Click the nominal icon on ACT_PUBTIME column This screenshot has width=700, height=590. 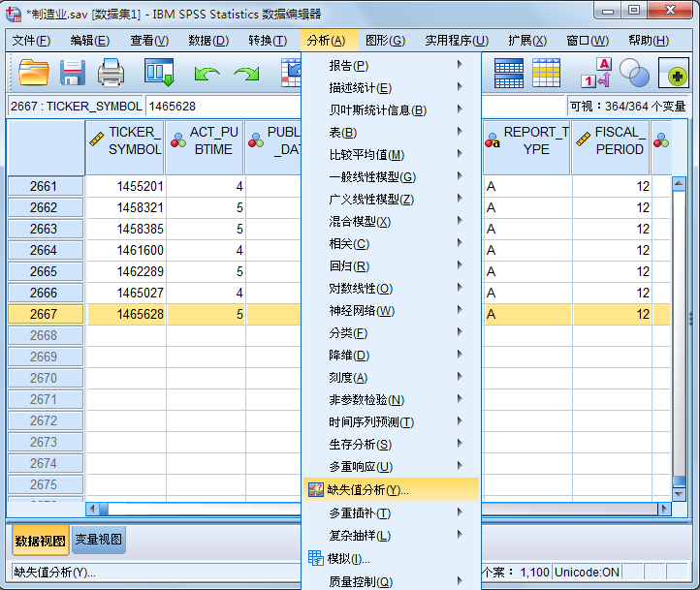(x=178, y=140)
